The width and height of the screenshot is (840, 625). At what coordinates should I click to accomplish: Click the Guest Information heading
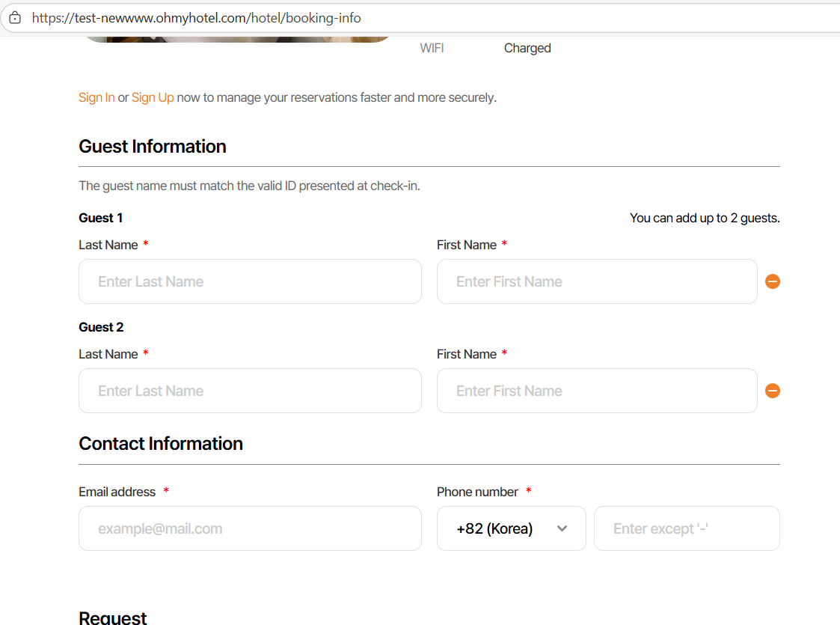click(x=153, y=147)
